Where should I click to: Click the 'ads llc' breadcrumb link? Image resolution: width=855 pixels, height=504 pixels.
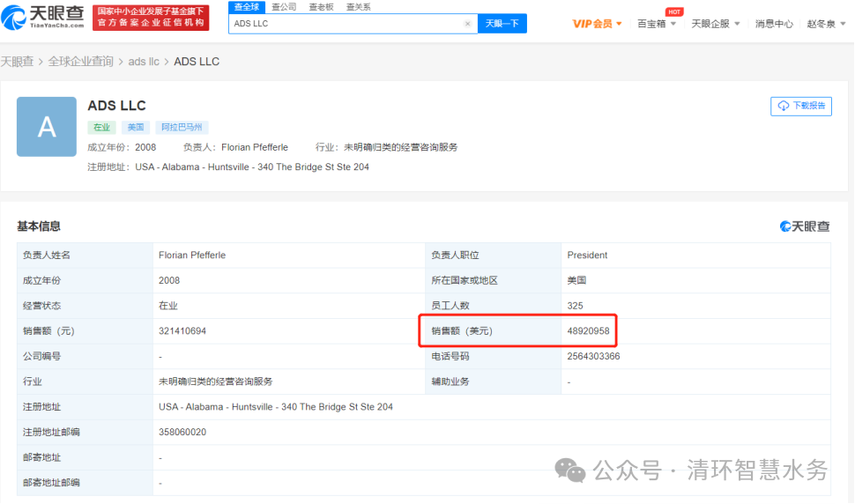point(144,62)
